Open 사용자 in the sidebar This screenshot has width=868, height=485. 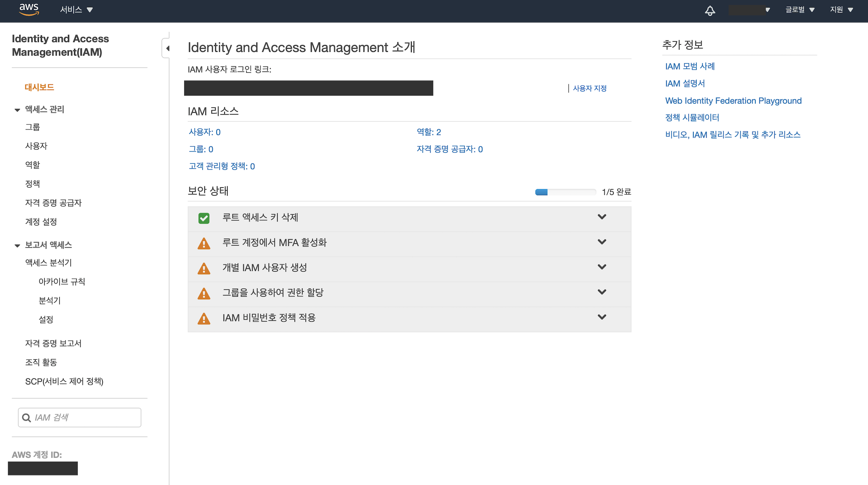point(36,146)
